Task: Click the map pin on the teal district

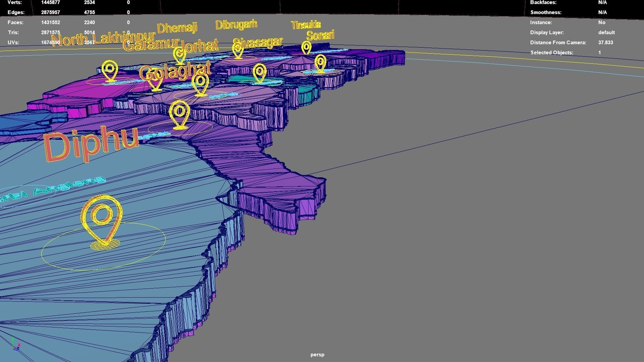Action: [260, 73]
